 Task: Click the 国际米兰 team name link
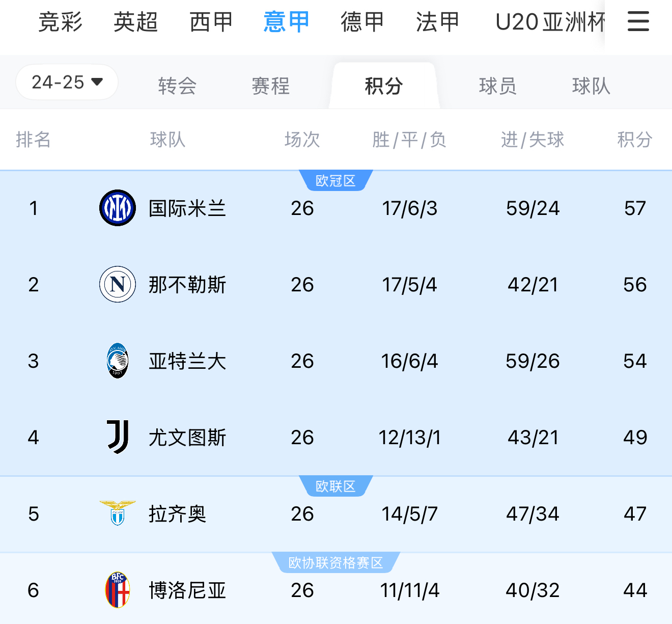pos(188,208)
